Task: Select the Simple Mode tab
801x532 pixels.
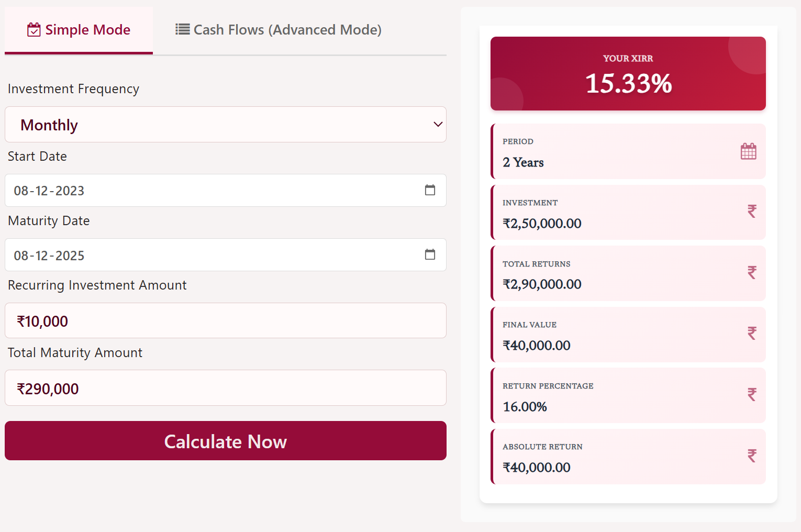Action: 79,30
